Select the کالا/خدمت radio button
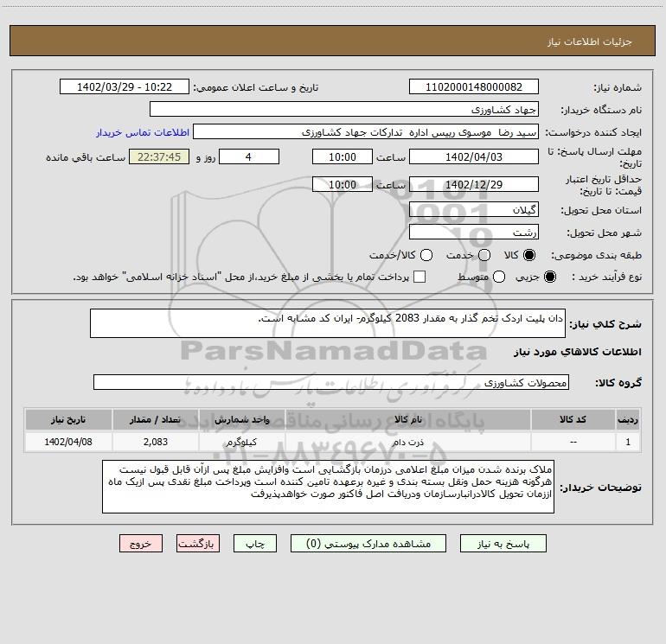This screenshot has height=644, width=666. click(x=426, y=255)
